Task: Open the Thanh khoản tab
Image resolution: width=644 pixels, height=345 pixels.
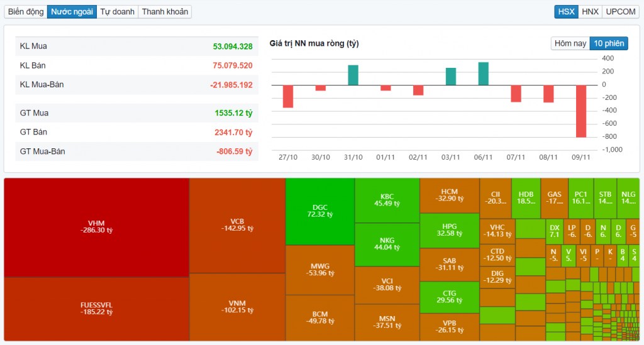Action: coord(165,11)
